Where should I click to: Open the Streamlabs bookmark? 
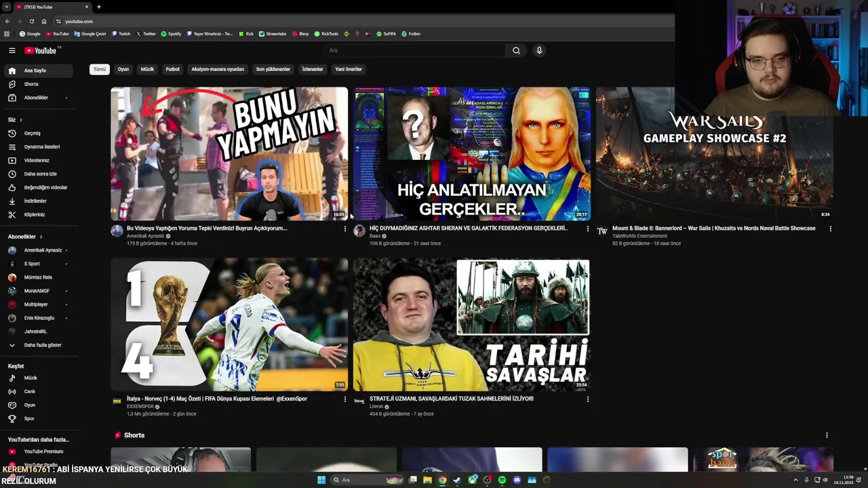[x=273, y=34]
